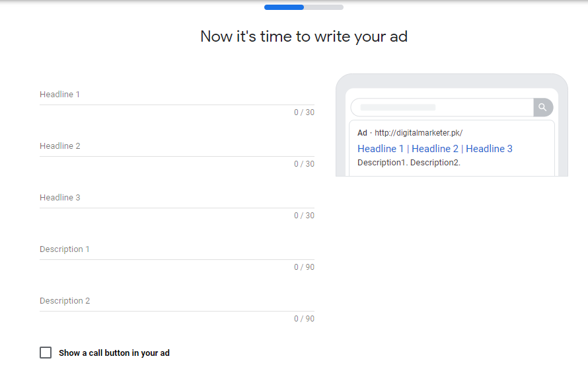The height and width of the screenshot is (381, 588).
Task: Click the Headline 1 character counter 0 / 30
Action: click(304, 112)
